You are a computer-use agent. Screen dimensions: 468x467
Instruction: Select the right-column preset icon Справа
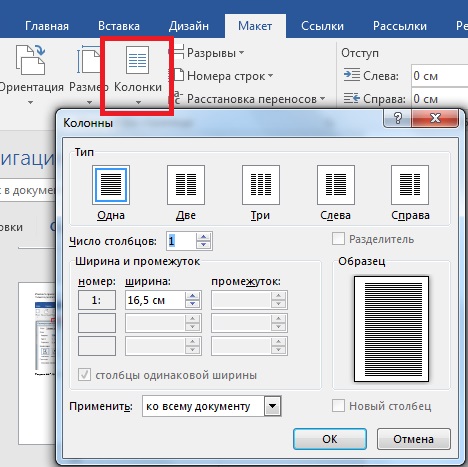tap(410, 185)
